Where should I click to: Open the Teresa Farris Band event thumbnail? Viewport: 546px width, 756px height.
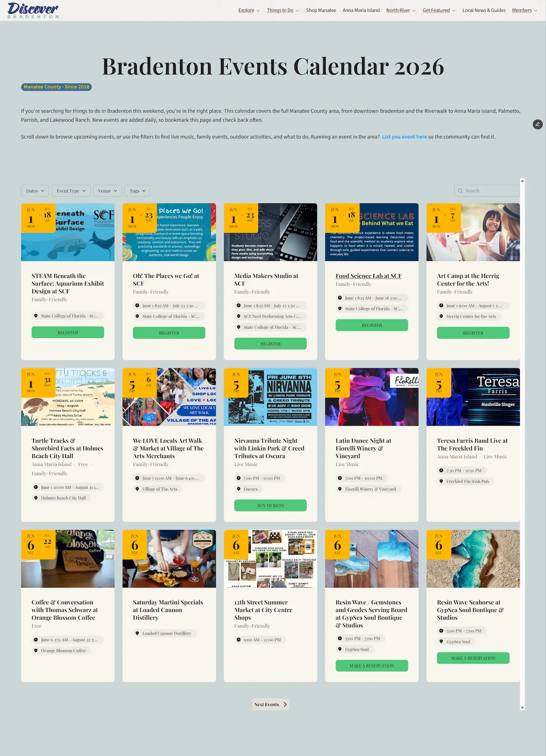(473, 397)
